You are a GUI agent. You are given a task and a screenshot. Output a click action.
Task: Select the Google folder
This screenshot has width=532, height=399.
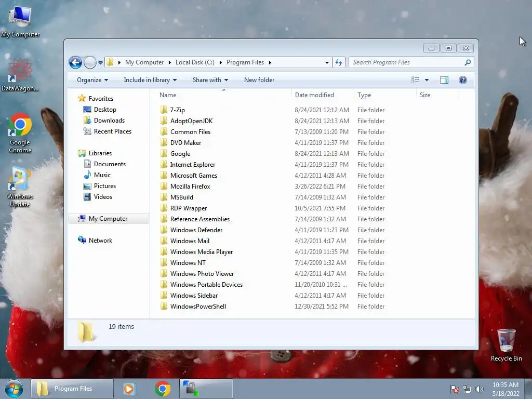point(180,154)
